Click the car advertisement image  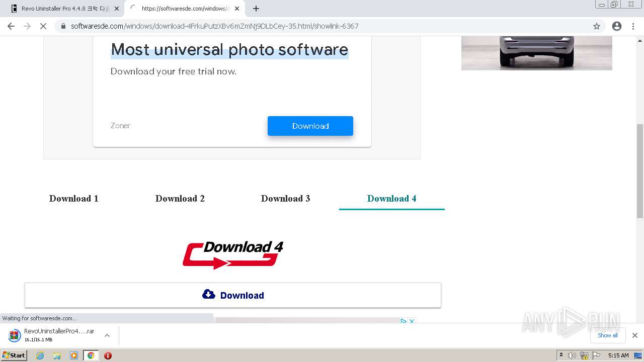537,53
